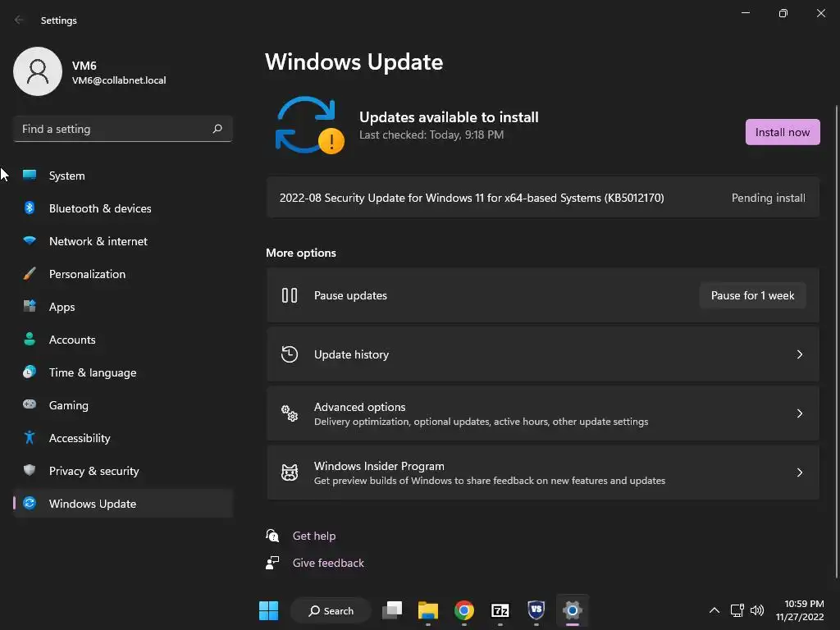
Task: Switch to Personalization settings
Action: tap(123, 274)
